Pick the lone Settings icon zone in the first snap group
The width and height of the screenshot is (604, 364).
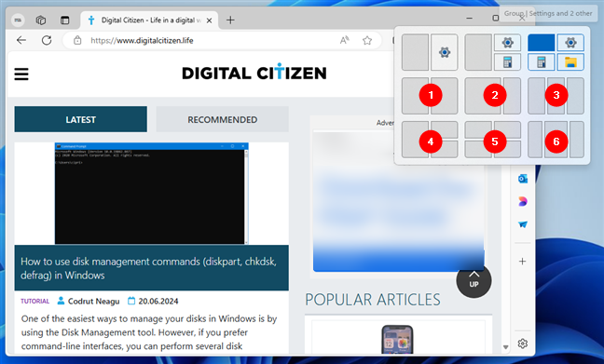444,52
